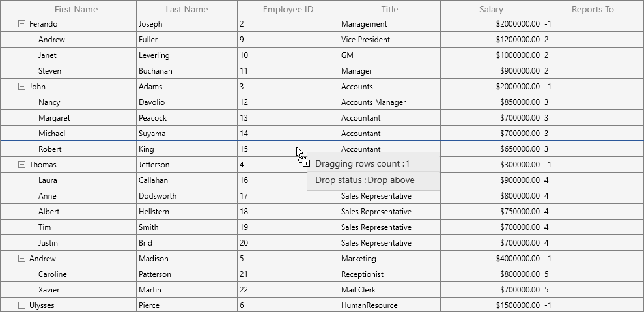This screenshot has width=644, height=312.
Task: Click the Robert first name cell
Action: 76,149
